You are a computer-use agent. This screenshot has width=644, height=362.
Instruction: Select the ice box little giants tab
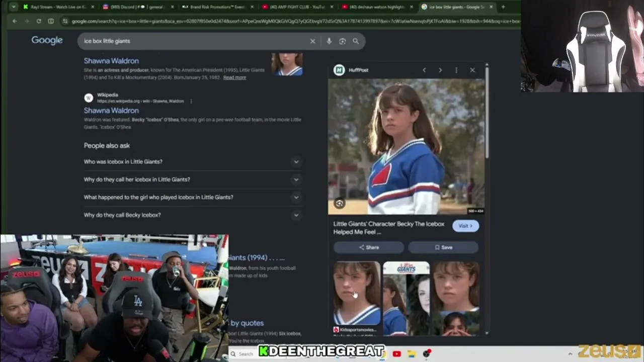457,7
